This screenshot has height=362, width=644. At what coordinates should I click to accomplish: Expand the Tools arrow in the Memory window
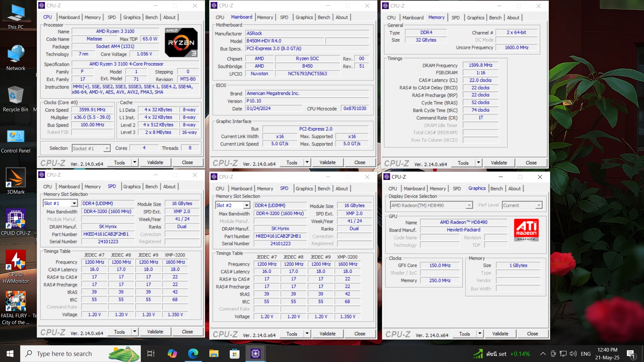pos(478,163)
